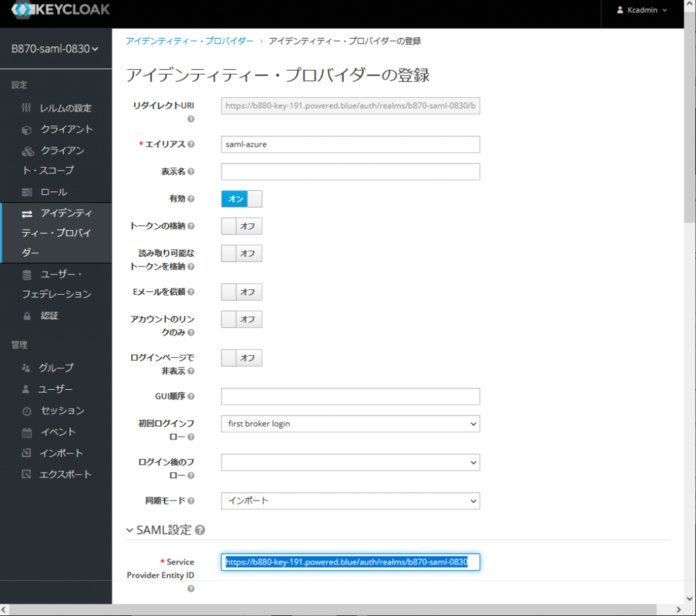696x616 pixels.
Task: Turn on the Eメールを信頼 toggle
Action: tap(241, 291)
